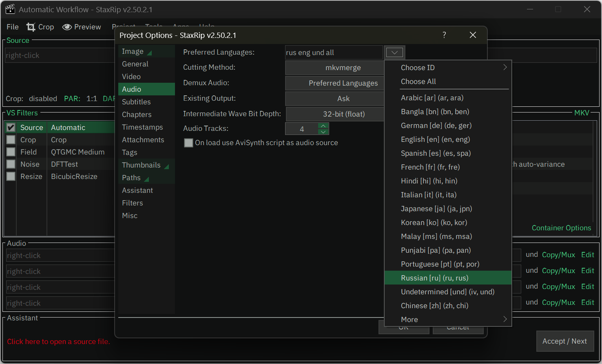Choose English [en] in the language menu
This screenshot has width=602, height=364.
(x=435, y=139)
